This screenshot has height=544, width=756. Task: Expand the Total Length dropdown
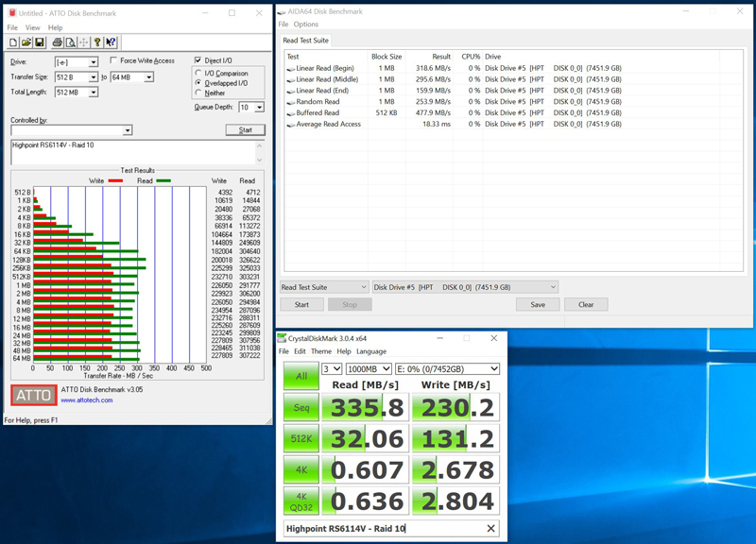pos(93,93)
